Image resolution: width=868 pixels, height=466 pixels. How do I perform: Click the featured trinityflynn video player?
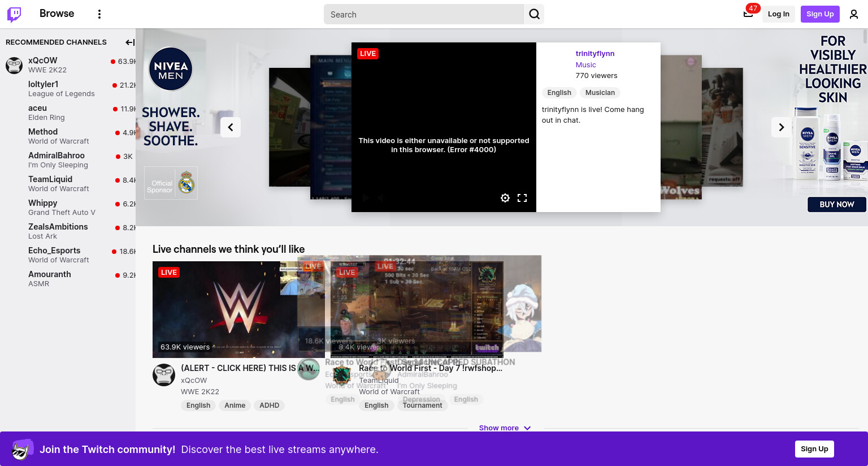444,127
